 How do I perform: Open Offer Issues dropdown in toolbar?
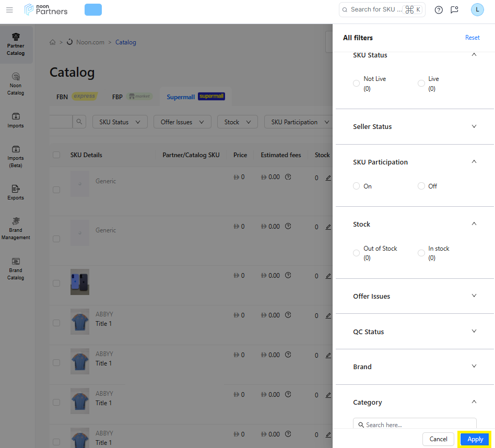click(182, 122)
